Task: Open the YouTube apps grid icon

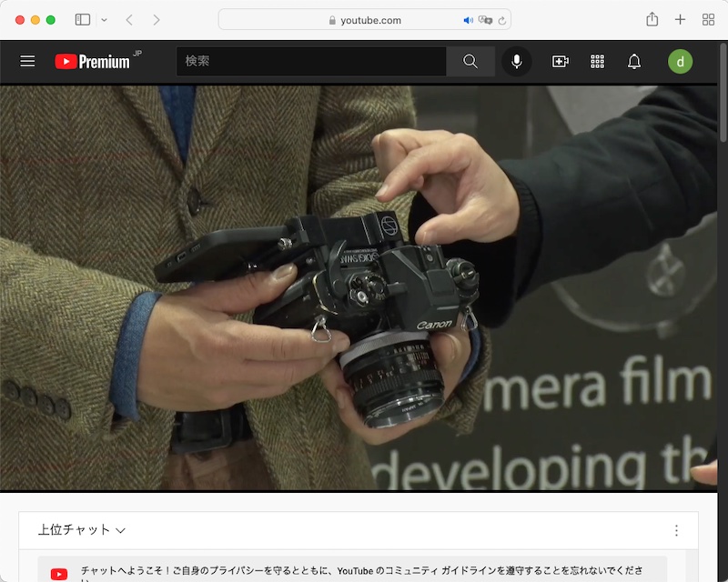Action: 597,61
